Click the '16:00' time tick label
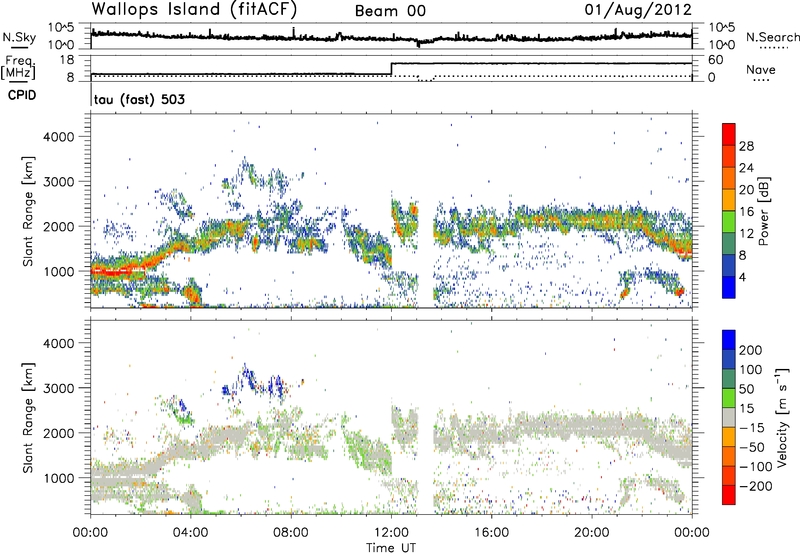This screenshot has height=554, width=800. [x=491, y=533]
